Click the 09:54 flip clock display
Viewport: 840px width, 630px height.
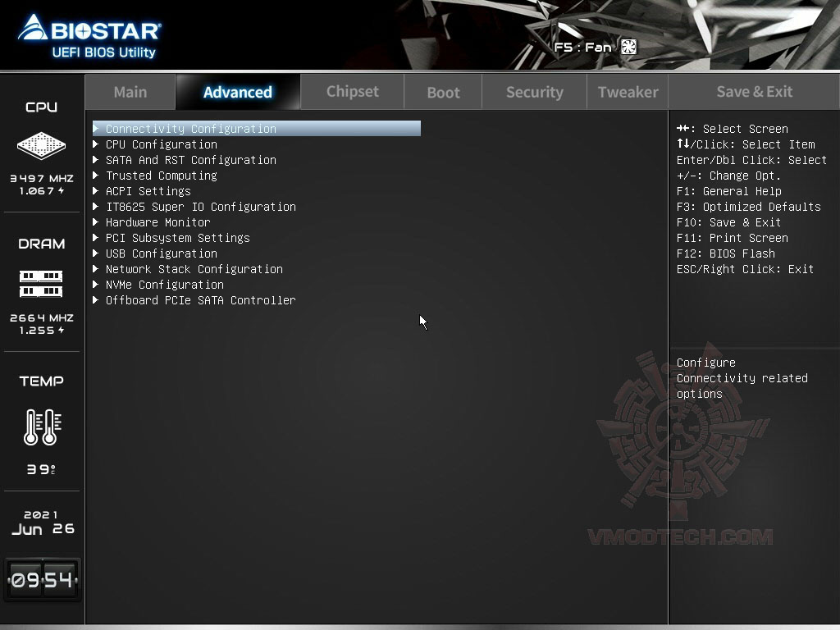(42, 580)
